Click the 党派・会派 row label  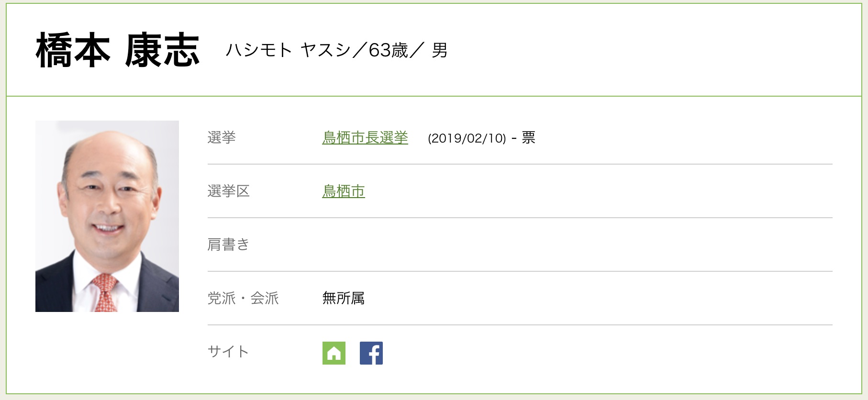(243, 299)
